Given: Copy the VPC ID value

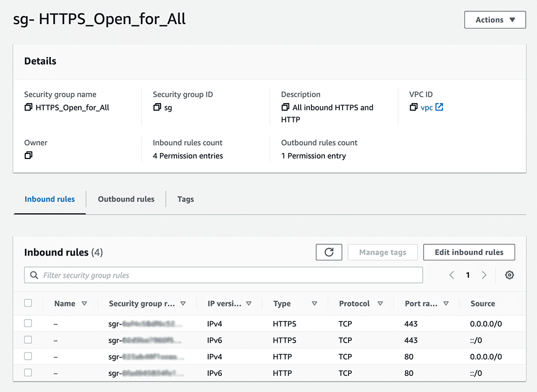Looking at the screenshot, I should click(413, 107).
